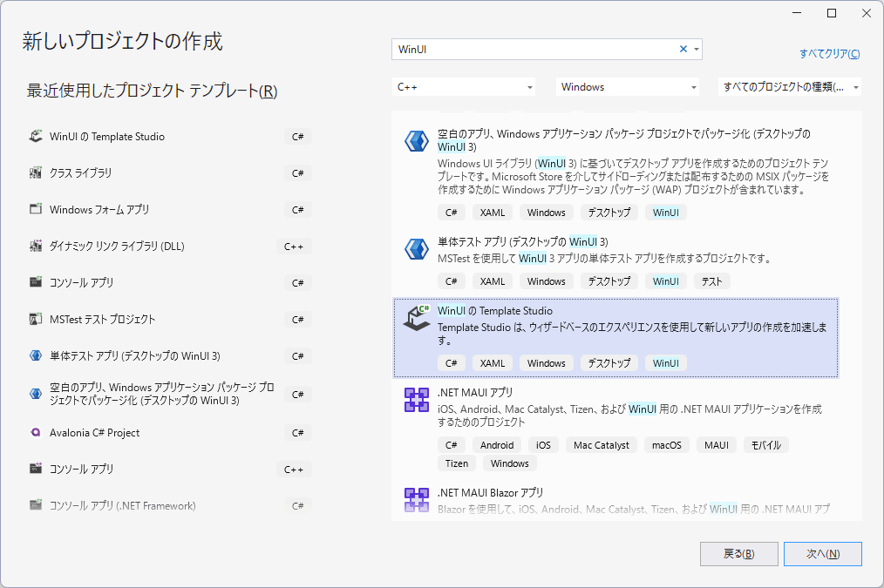Open the search box history dropdown arrow
Viewport: 884px width, 588px height.
[x=697, y=49]
